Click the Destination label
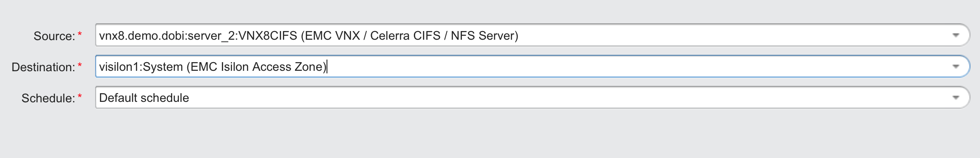Screen dimensions: 980x158 click(x=43, y=67)
